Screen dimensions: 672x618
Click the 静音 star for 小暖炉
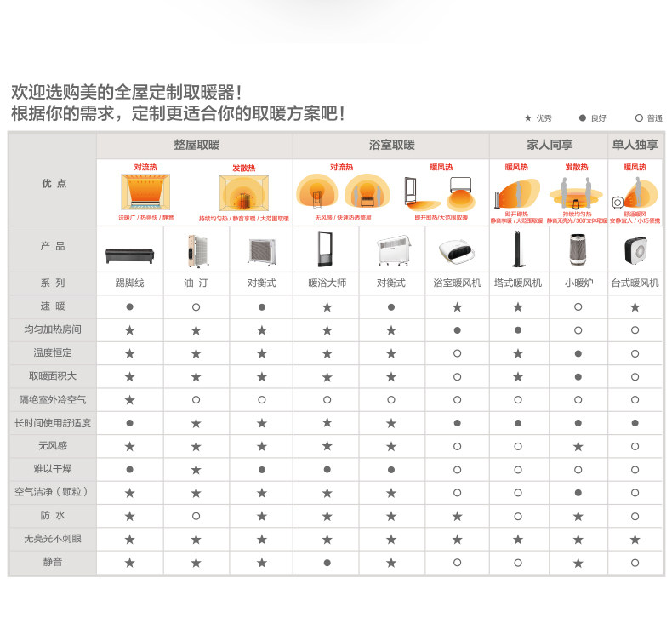pyautogui.click(x=578, y=563)
